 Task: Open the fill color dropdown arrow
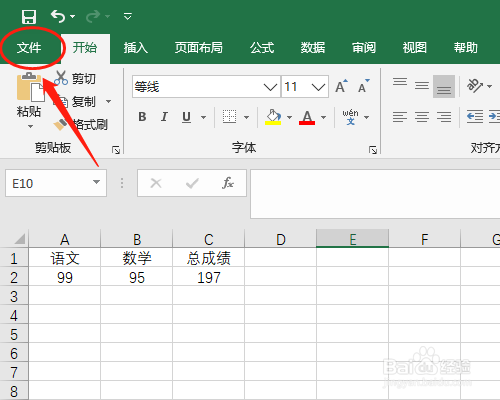pyautogui.click(x=289, y=117)
